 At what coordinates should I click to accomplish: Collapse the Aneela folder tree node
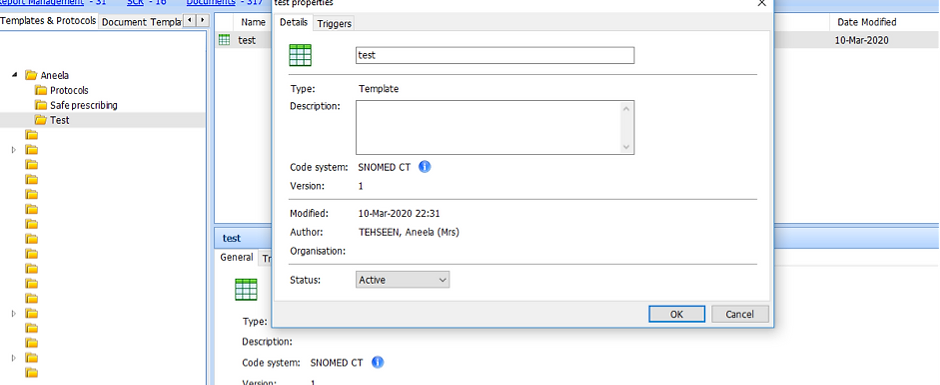[x=14, y=75]
